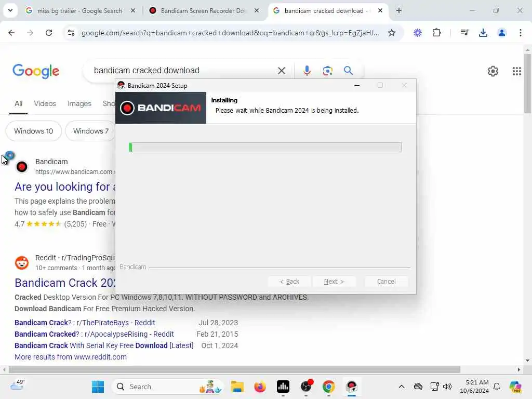Show hidden system tray icons chevron
Image resolution: width=532 pixels, height=399 pixels.
tap(402, 387)
